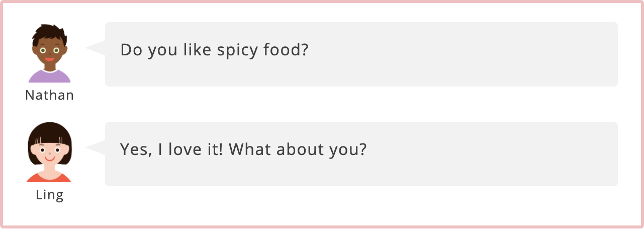Click Nathan's red smiling mouth
This screenshot has height=229, width=644.
[x=49, y=59]
